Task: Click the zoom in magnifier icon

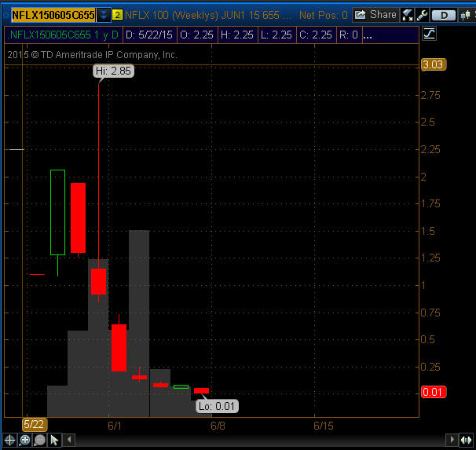Action: pyautogui.click(x=25, y=440)
